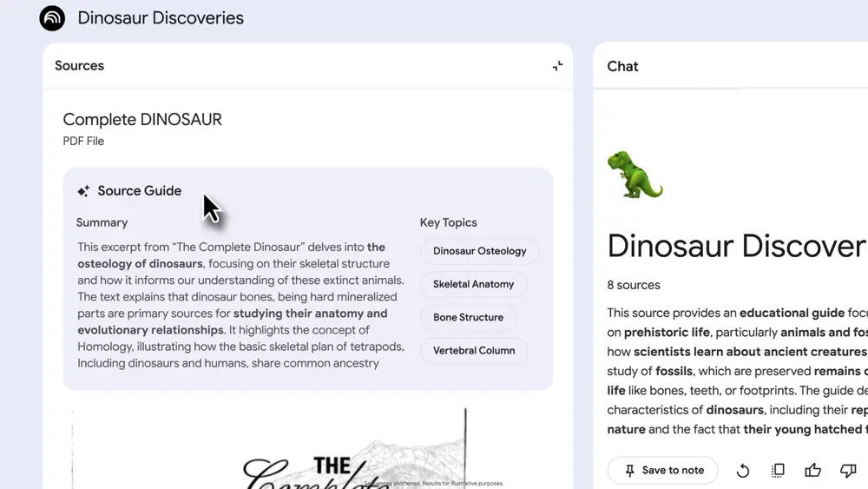Regenerate the chat summary response
Viewport: 868px width, 489px height.
point(743,470)
